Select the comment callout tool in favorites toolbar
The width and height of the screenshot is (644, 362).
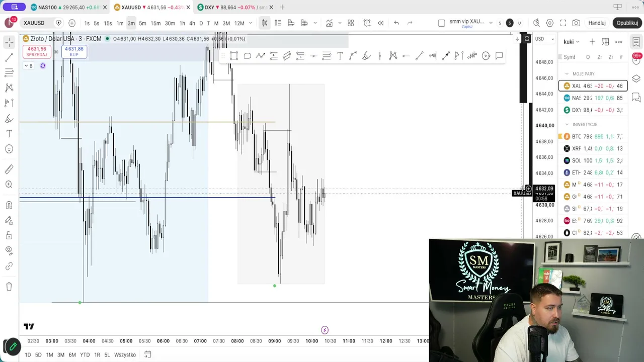(499, 56)
